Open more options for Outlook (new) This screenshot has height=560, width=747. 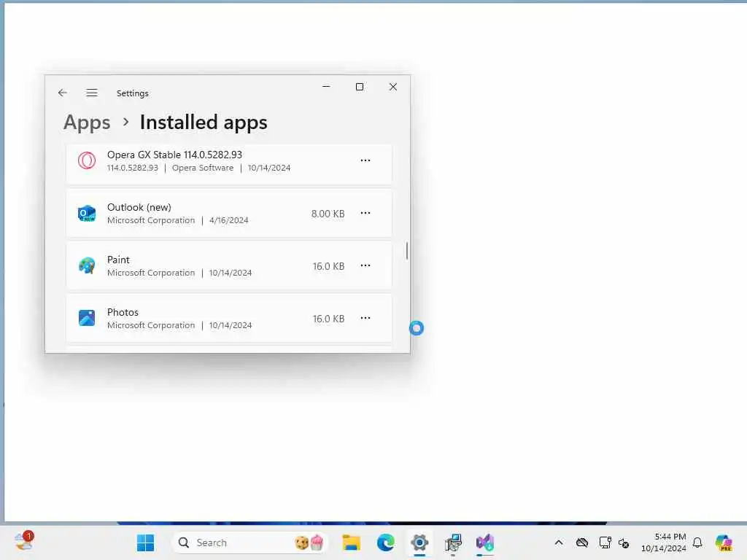pos(365,213)
